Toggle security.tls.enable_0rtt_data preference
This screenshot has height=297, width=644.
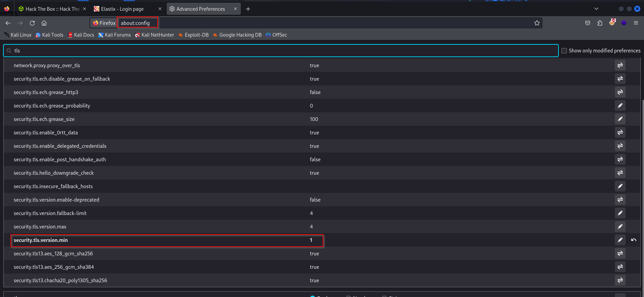(x=620, y=132)
